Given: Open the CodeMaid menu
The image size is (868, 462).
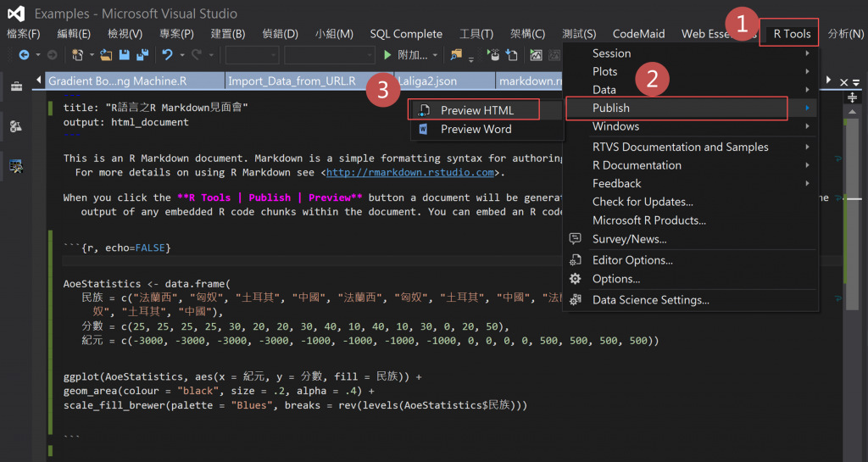Looking at the screenshot, I should (x=638, y=34).
